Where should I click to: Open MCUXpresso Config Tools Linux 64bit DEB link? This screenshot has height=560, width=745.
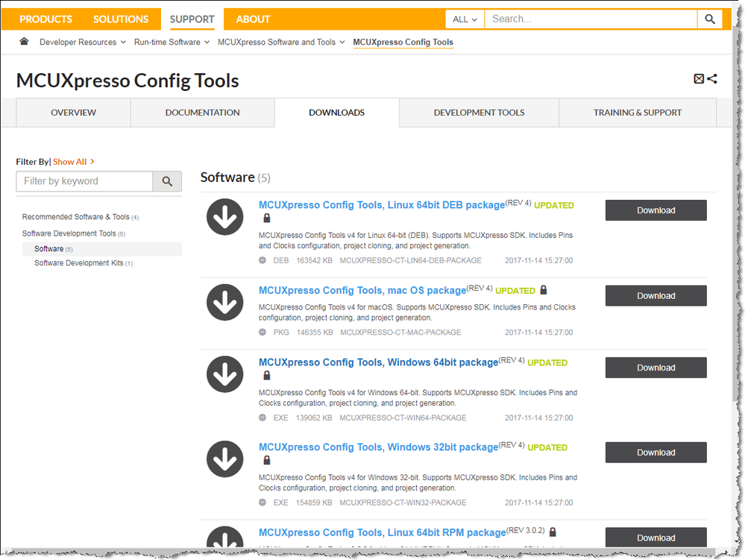coord(382,205)
